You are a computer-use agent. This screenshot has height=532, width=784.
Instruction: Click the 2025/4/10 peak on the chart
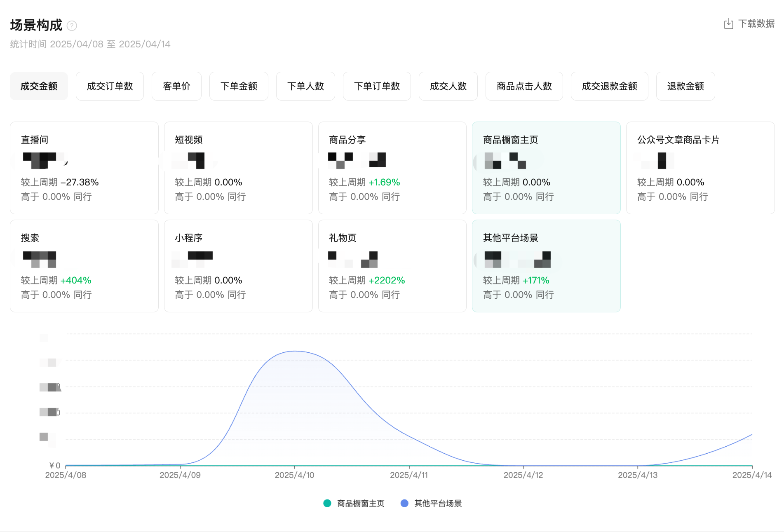295,351
